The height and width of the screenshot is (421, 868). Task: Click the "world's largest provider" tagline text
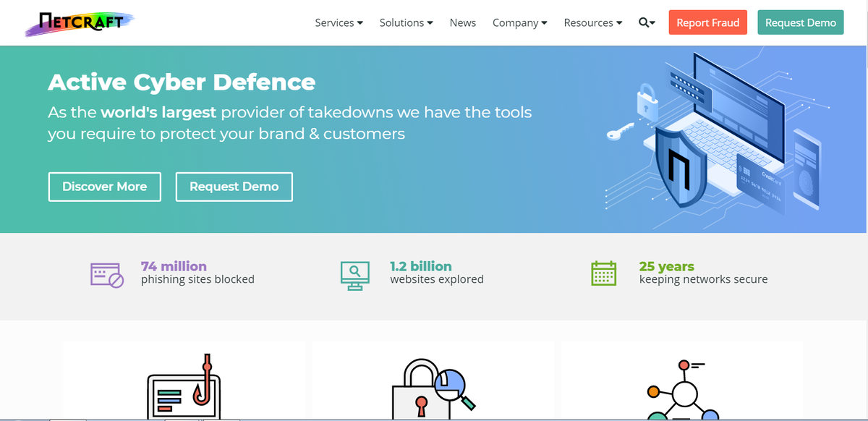click(x=290, y=123)
